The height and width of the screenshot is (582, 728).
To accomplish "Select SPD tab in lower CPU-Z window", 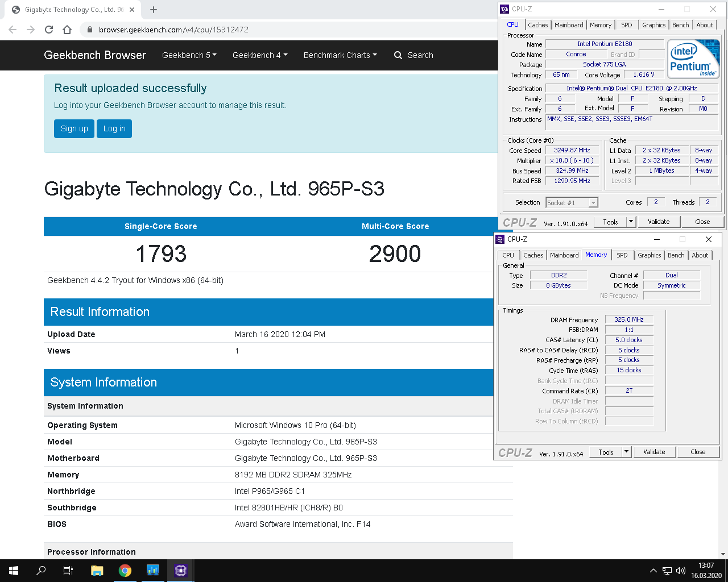I will 622,255.
